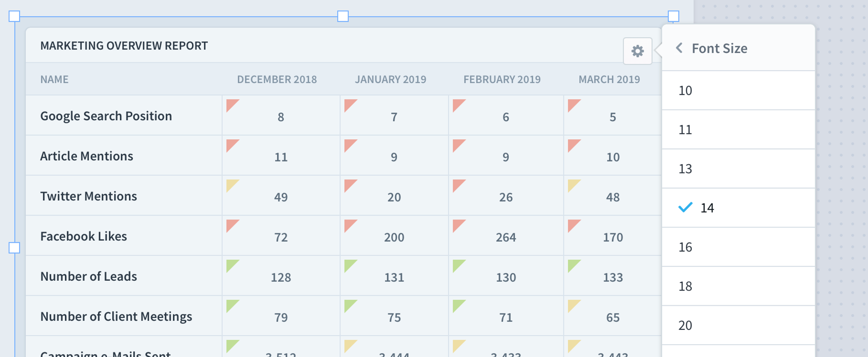
Task: Click Number of Leads December value 128
Action: [x=281, y=277]
